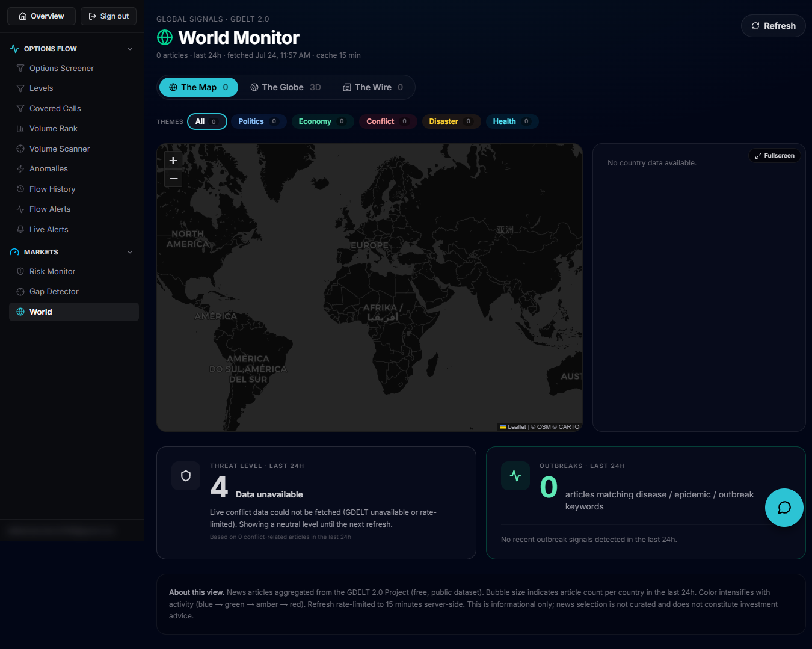Open Anomalies page
Image resolution: width=812 pixels, height=649 pixels.
(x=74, y=169)
